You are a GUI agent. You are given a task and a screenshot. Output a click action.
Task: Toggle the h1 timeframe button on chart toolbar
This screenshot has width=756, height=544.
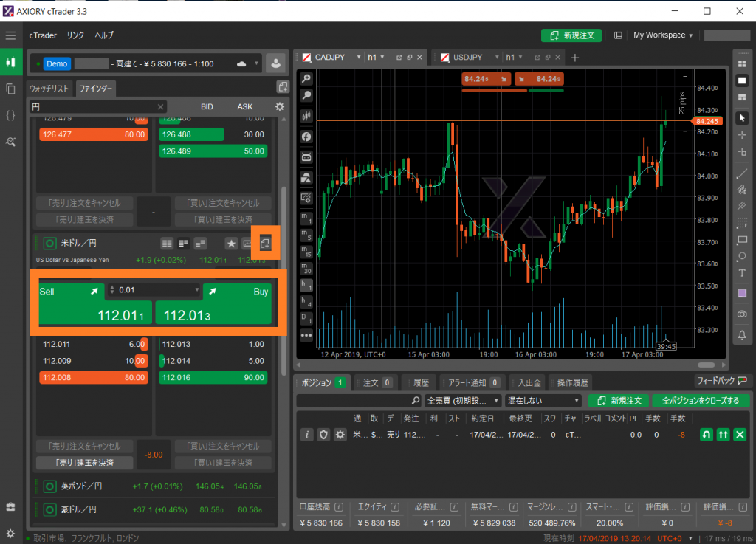coord(306,285)
